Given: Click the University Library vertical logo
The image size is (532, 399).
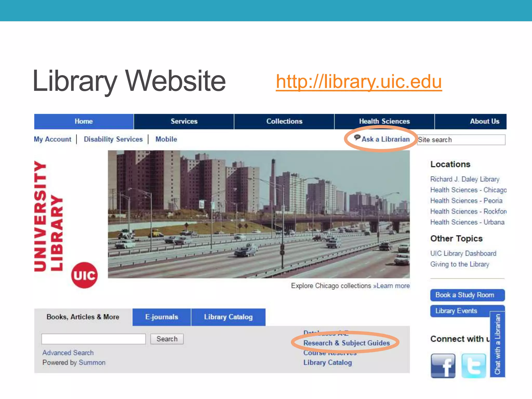Looking at the screenshot, I should (49, 216).
